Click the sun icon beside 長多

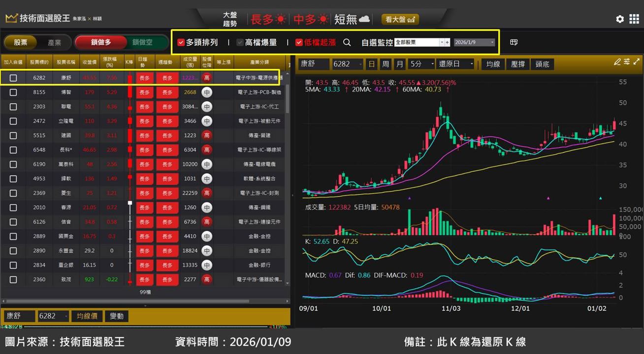click(281, 19)
